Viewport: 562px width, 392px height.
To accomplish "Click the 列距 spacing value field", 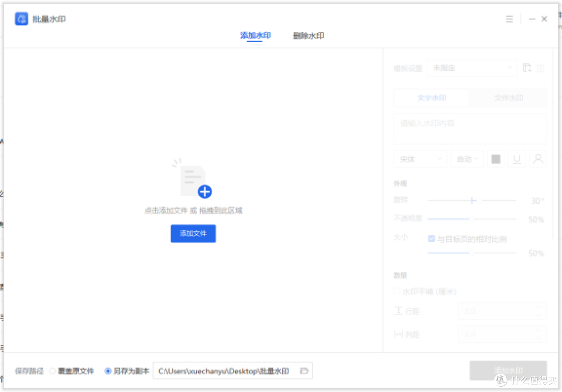I will click(x=502, y=334).
